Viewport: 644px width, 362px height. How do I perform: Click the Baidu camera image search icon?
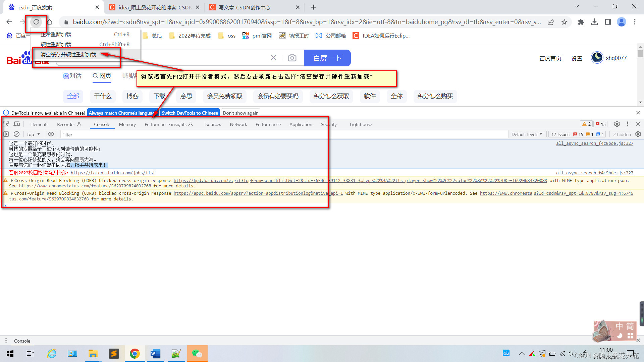[292, 58]
